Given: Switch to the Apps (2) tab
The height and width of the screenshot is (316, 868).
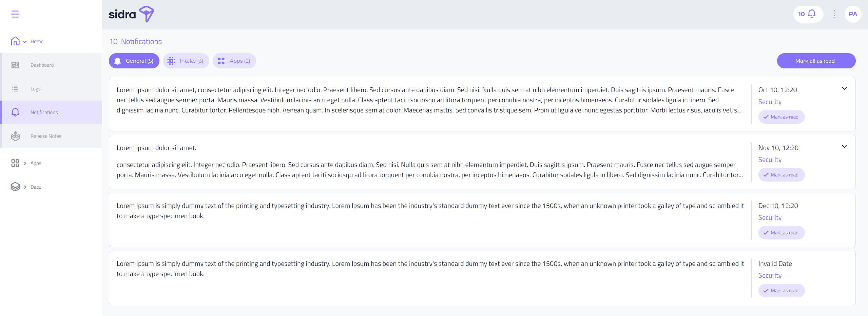Looking at the screenshot, I should (x=234, y=61).
